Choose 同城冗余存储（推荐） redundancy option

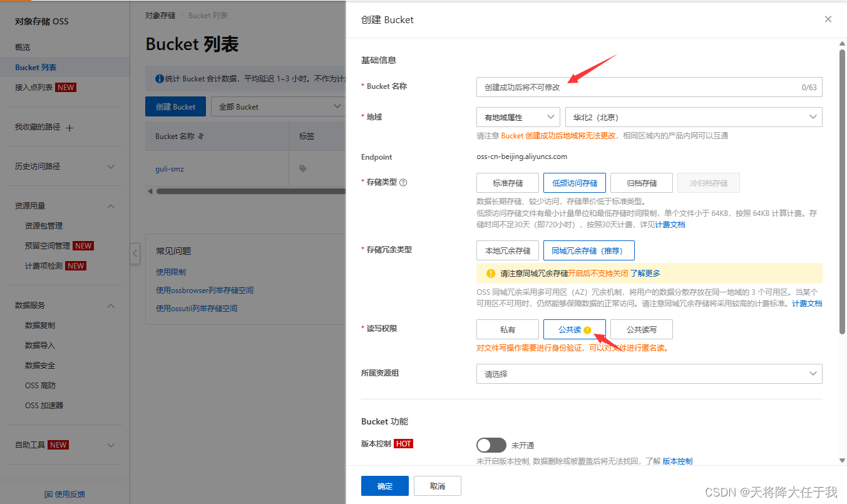589,250
